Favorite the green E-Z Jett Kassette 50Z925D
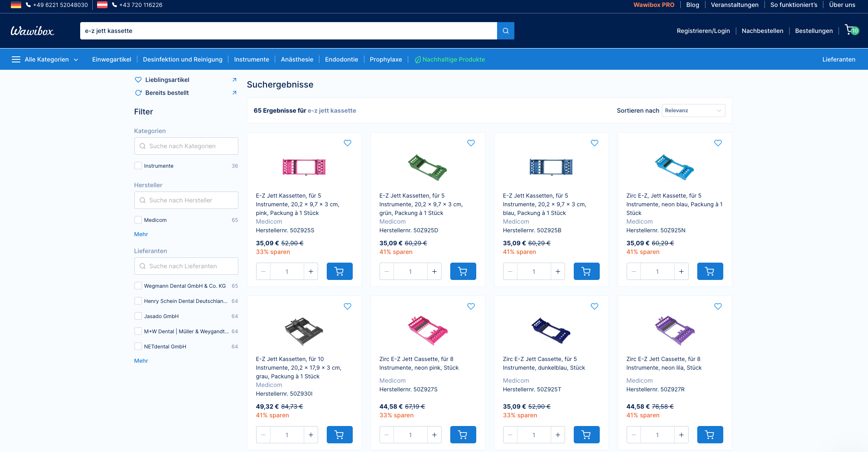Screen dimensions: 868x452 (x=471, y=143)
